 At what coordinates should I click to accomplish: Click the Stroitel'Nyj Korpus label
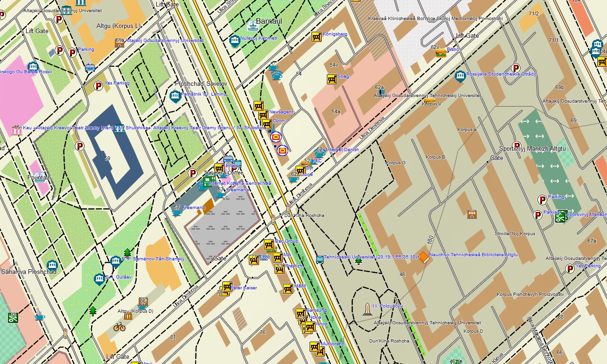[x=515, y=233]
